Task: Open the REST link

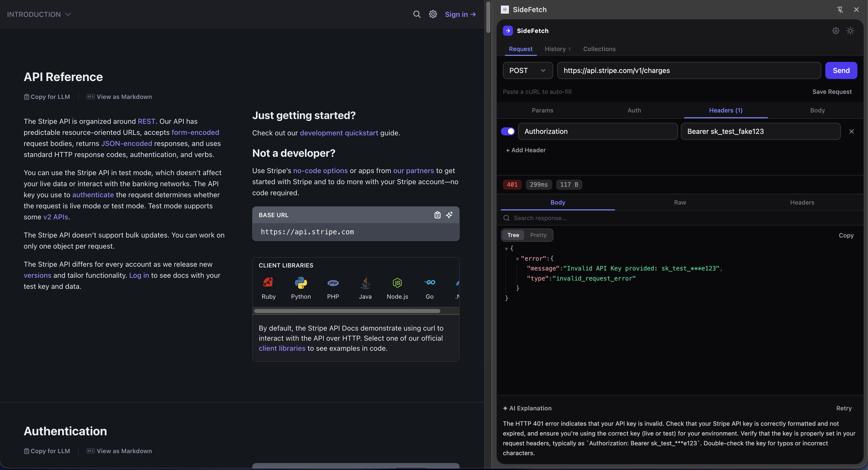Action: click(x=146, y=121)
